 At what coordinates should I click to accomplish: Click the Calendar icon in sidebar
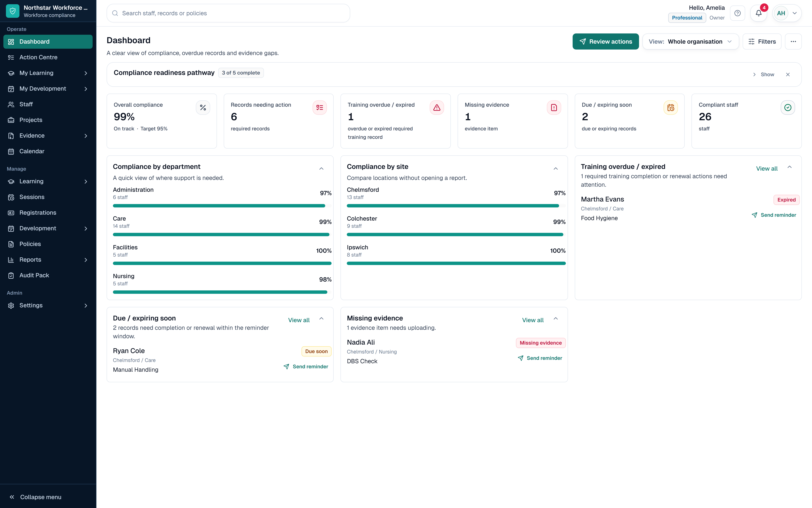point(11,152)
